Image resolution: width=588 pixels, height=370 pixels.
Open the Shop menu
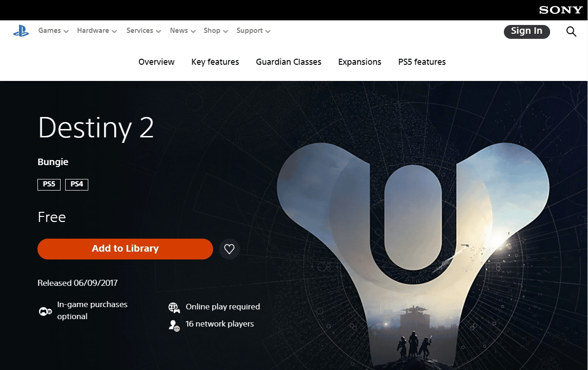(215, 31)
